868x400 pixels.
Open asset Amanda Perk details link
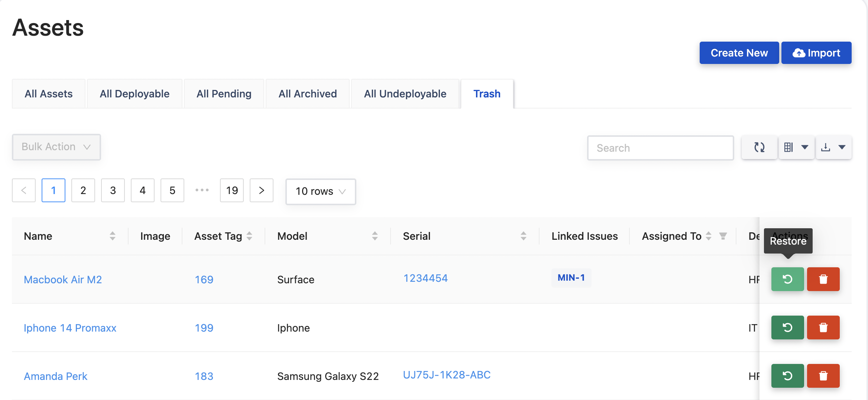tap(55, 376)
